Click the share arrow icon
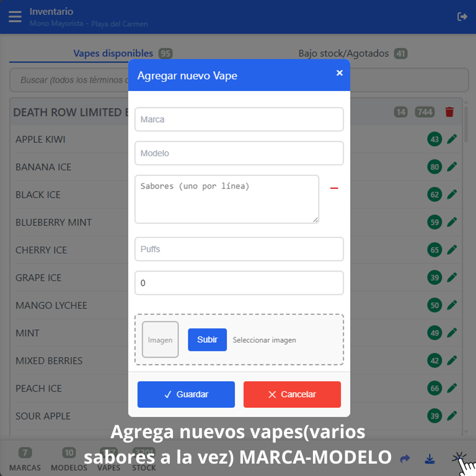This screenshot has width=476, height=476. click(405, 459)
